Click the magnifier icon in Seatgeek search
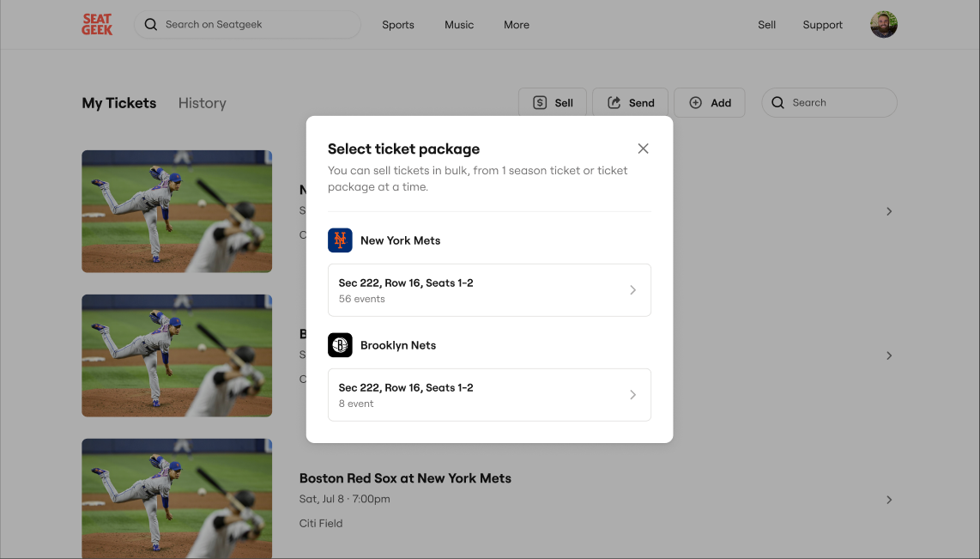This screenshot has height=559, width=980. point(151,24)
